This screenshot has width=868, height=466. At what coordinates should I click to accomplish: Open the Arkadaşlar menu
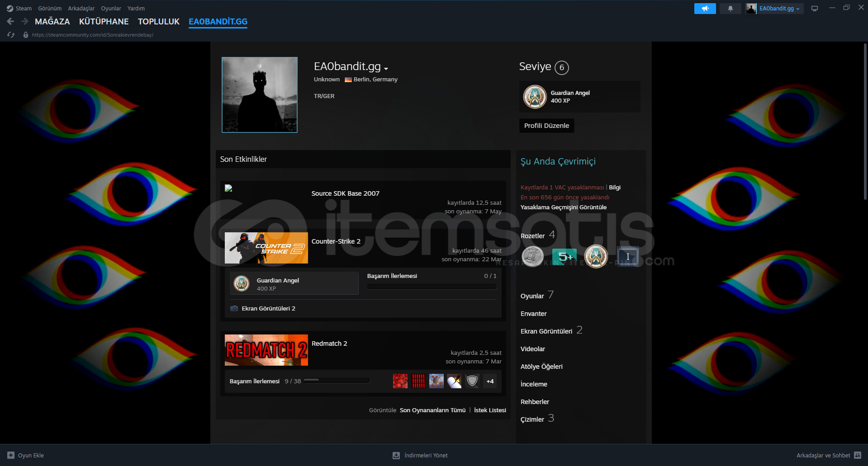pos(81,9)
